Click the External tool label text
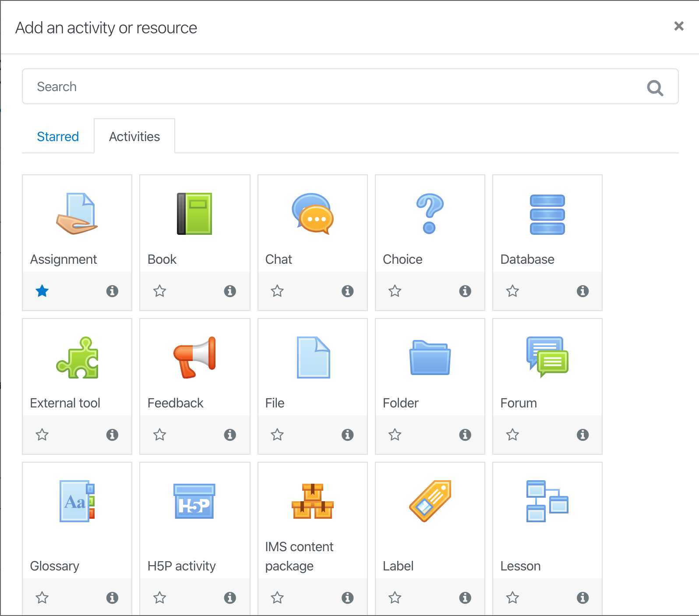The image size is (699, 616). pyautogui.click(x=65, y=403)
